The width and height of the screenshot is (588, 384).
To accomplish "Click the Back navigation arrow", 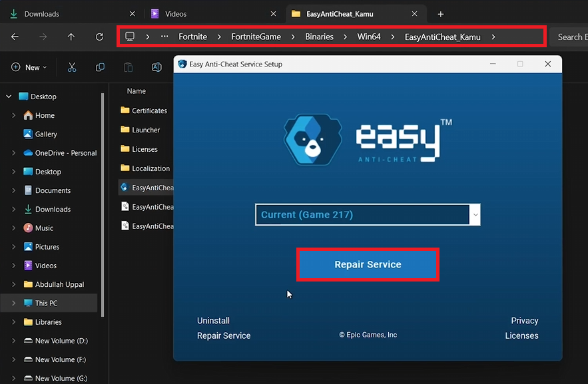I will tap(15, 37).
